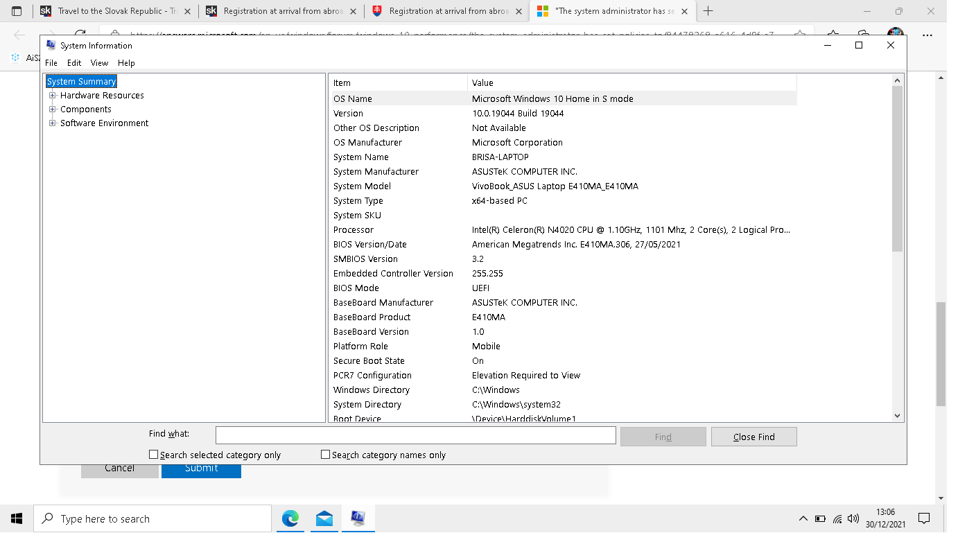Close the 'Travel to the Slovak Republic' tab

point(187,11)
